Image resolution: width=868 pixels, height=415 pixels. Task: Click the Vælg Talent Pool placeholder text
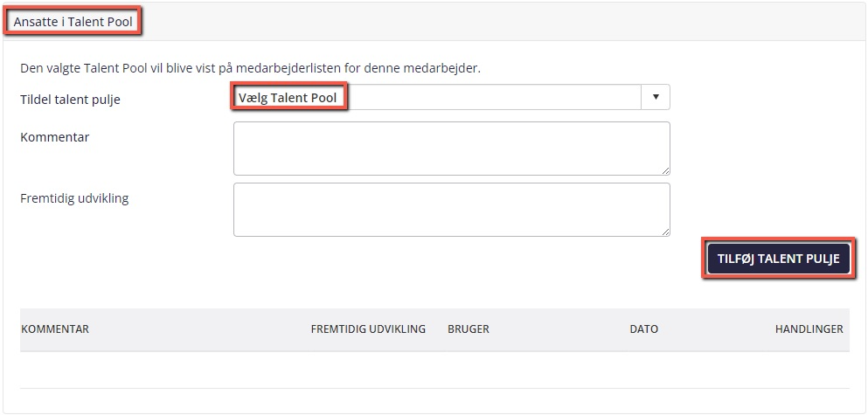coord(288,98)
